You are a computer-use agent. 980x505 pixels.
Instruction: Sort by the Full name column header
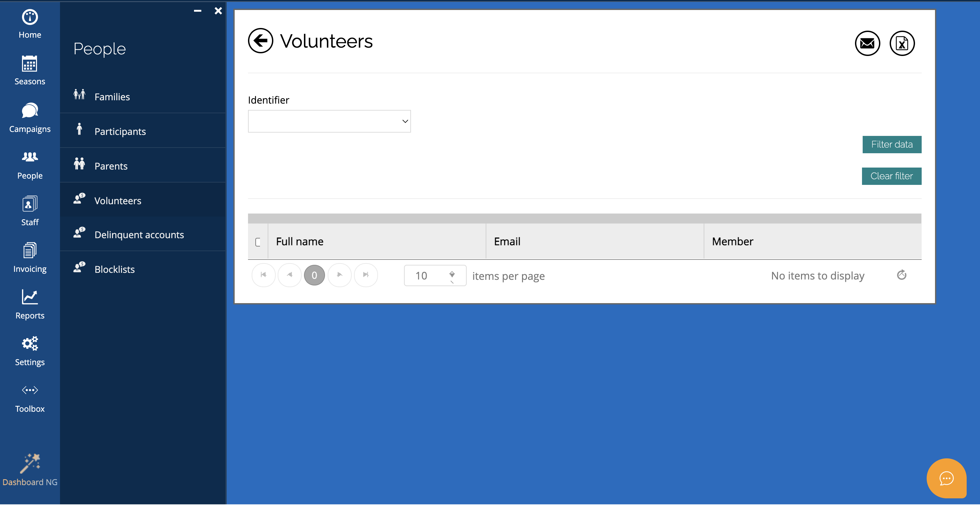click(x=300, y=242)
